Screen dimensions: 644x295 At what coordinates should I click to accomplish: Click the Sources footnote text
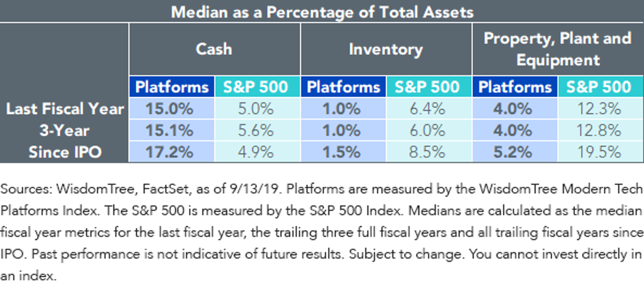coord(322,233)
